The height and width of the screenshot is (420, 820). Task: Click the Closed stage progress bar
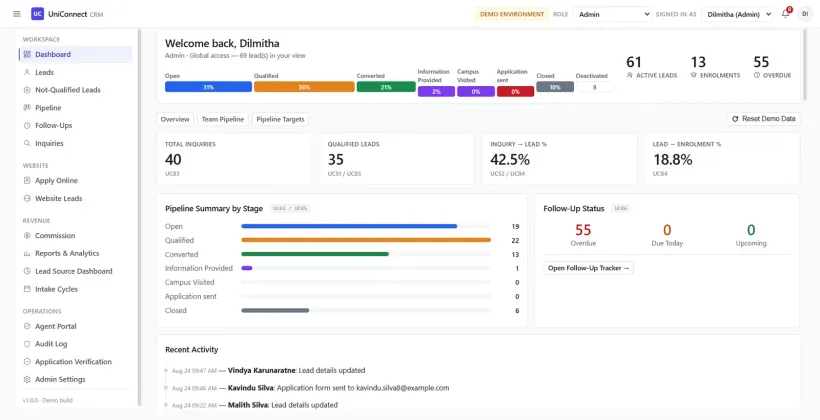[366, 310]
